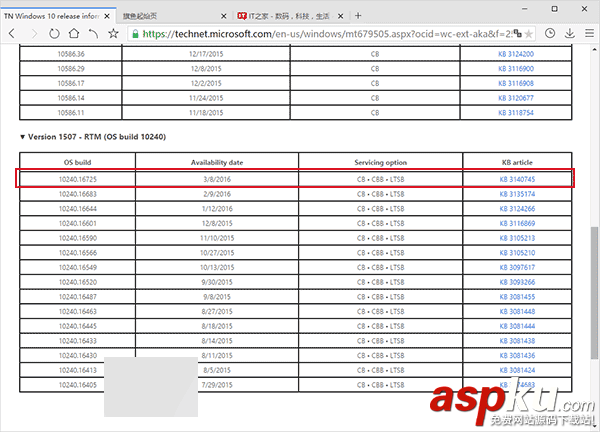Go back to the previous page
600x432 pixels.
tap(12, 34)
